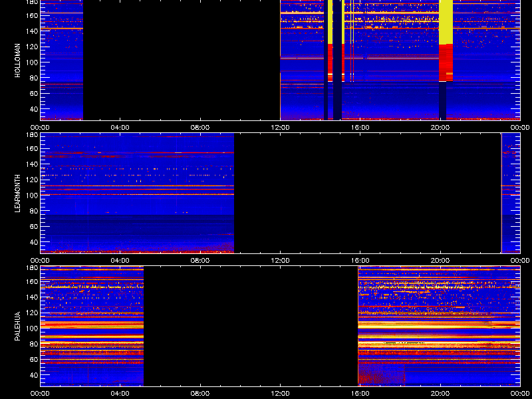Viewport: 532px width, 399px height.
Task: Click the LEARMONTH station axis label
Action: pos(18,194)
